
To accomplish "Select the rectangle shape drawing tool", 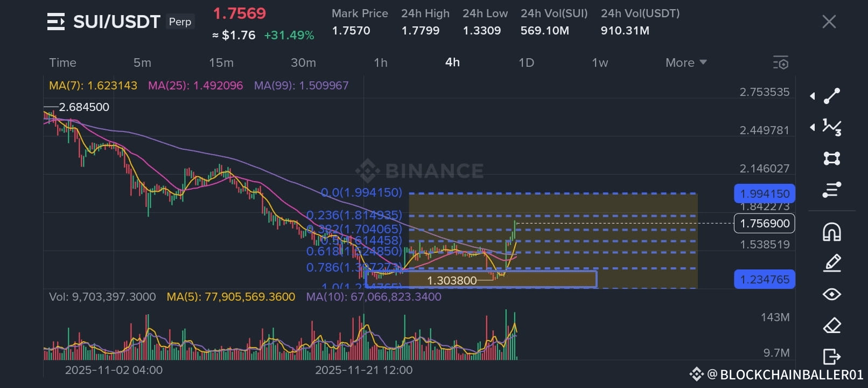I will pos(832,158).
